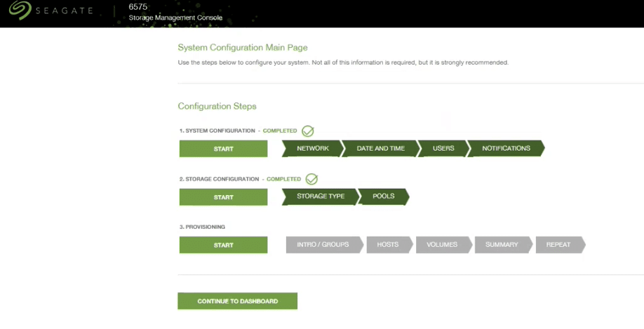Image resolution: width=644 pixels, height=329 pixels.
Task: Open the Network configuration step
Action: (x=313, y=148)
